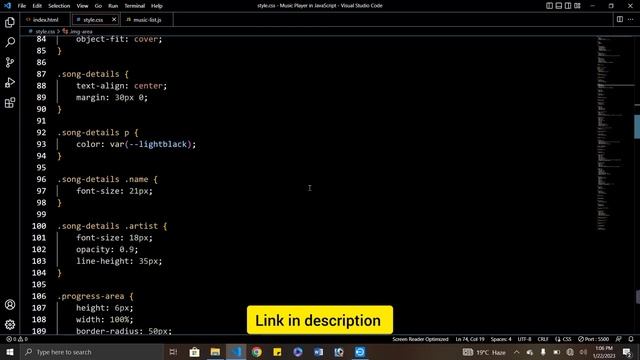The width and height of the screenshot is (640, 360).
Task: Open the Extensions view
Action: 10,102
